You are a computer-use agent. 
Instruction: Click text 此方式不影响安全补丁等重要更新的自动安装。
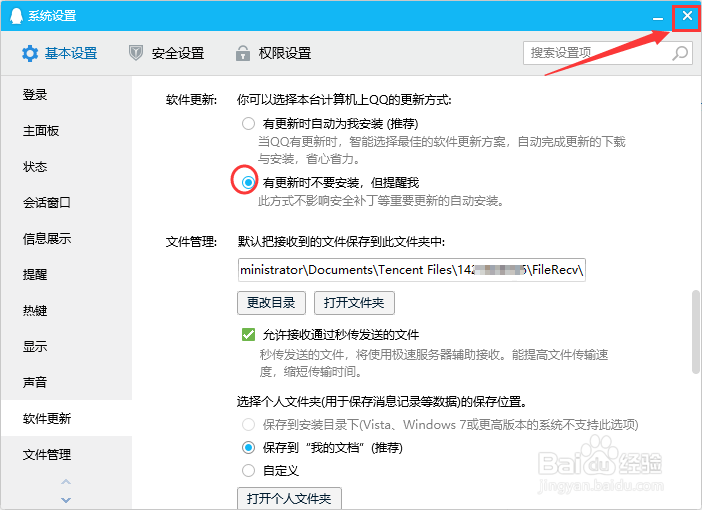pos(381,201)
